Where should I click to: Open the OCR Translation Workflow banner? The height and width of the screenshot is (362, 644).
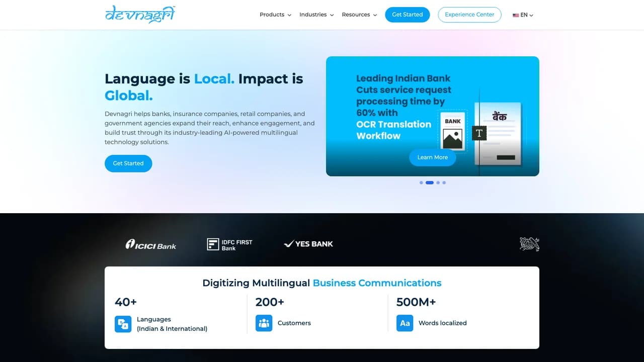[x=433, y=116]
